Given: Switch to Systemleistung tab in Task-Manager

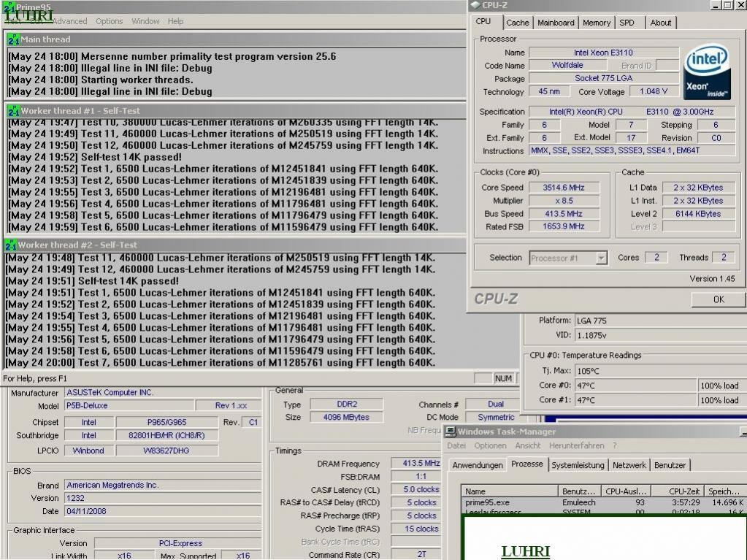Looking at the screenshot, I should 578,465.
